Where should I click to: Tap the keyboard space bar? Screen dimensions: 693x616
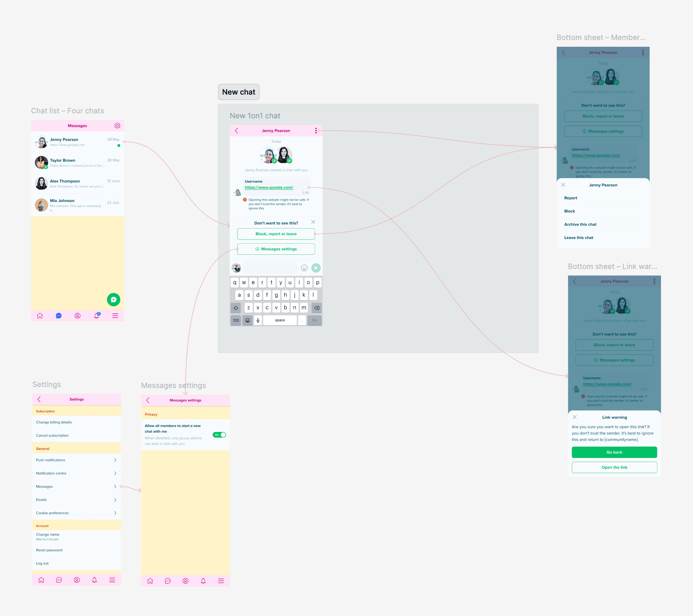280,320
